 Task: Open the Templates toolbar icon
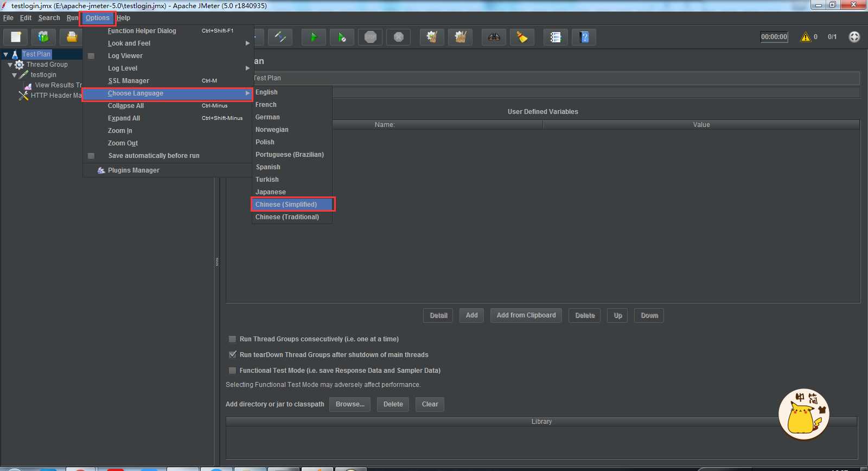43,37
